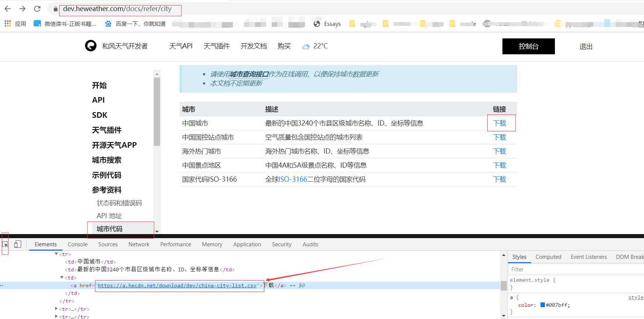
Task: Collapse the expanded td node with link
Action: point(62,278)
